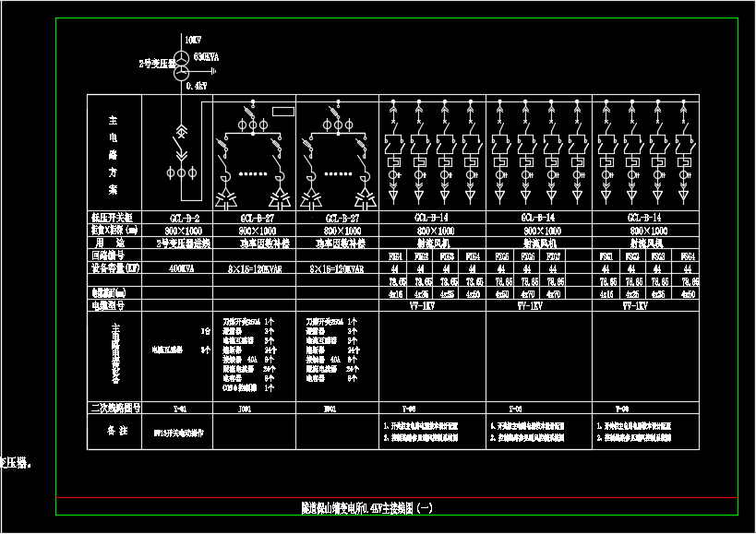Select the 400KVA capacity cell
The width and height of the screenshot is (756, 534).
pos(182,268)
